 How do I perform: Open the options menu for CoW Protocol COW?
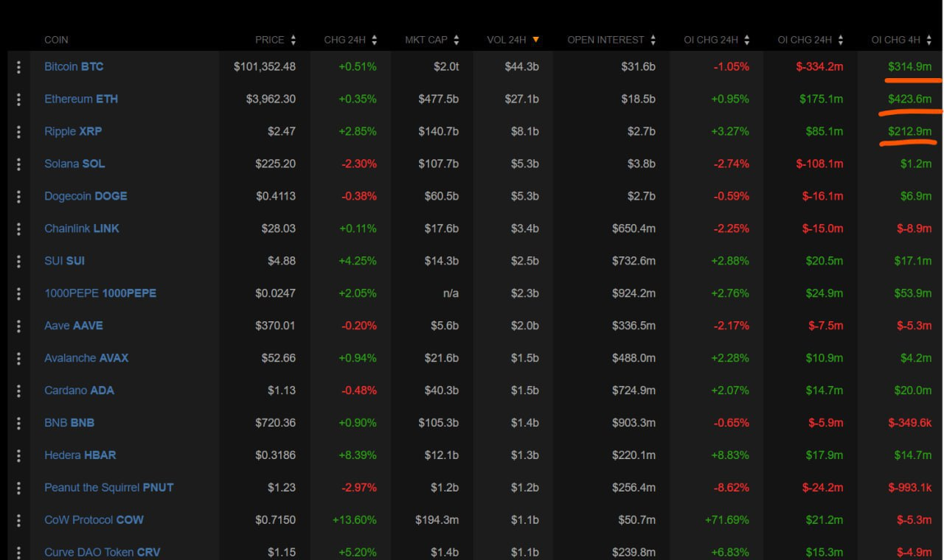click(18, 519)
